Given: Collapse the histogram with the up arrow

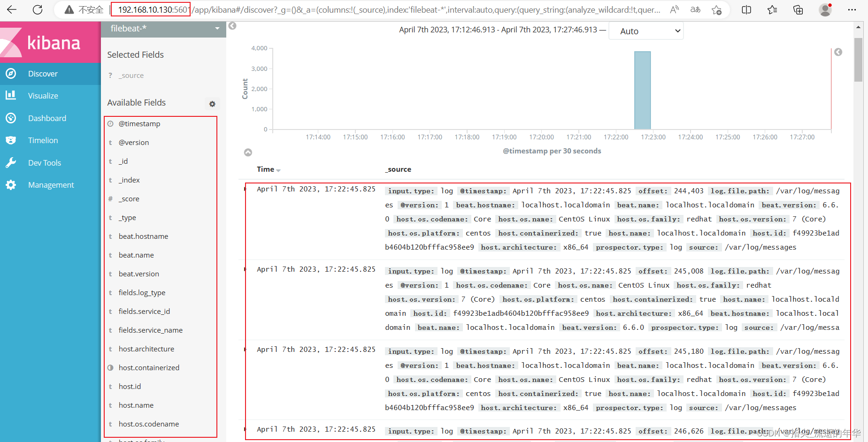Looking at the screenshot, I should tap(248, 152).
